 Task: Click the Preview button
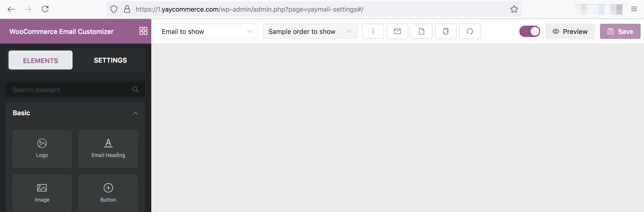tap(570, 31)
